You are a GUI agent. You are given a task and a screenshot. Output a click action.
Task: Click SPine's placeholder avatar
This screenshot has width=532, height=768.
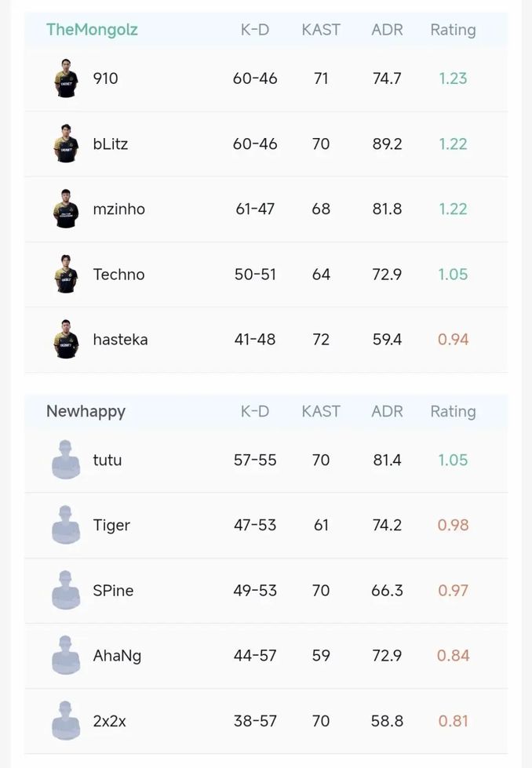coord(67,590)
